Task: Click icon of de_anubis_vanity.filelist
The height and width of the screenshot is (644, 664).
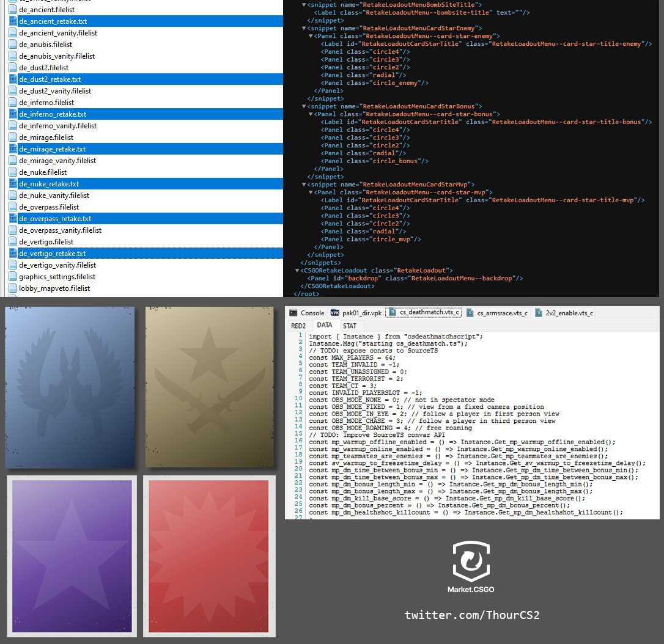Action: [13, 56]
